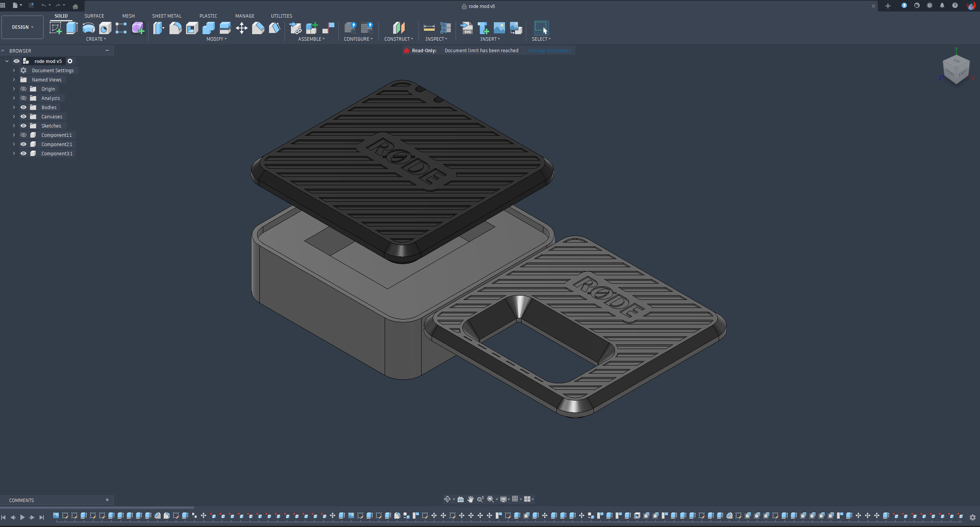Switch to the MANAGE tab
Screen dimensions: 980x527
pos(245,16)
